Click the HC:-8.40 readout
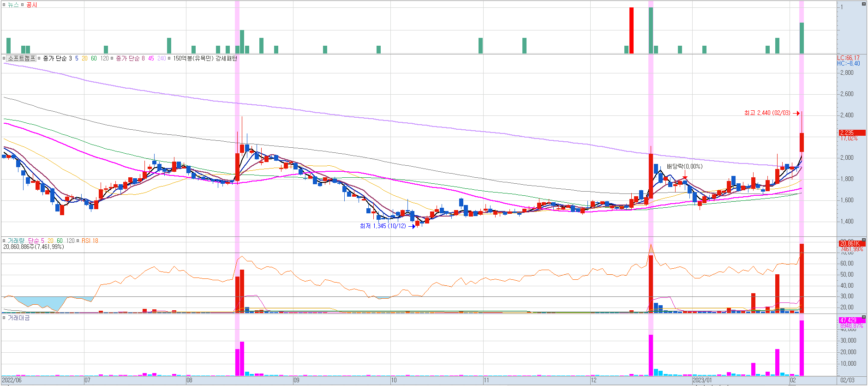Viewport: 868px width, 386px height. (849, 63)
